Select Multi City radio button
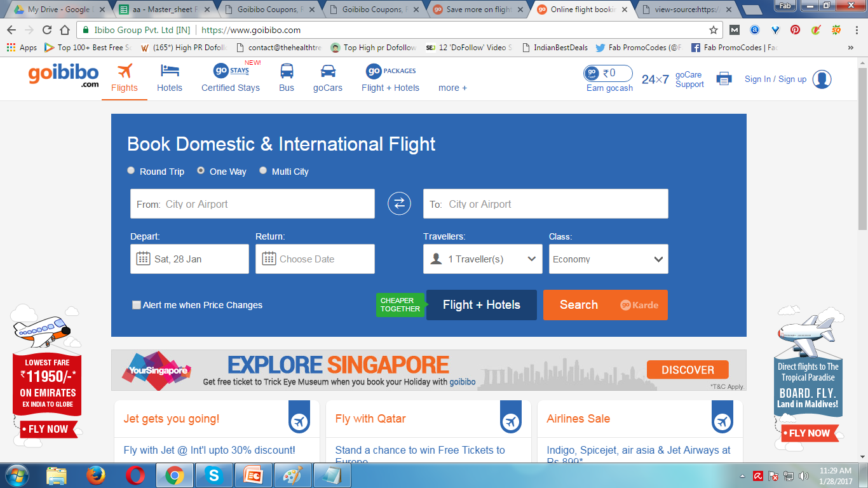The width and height of the screenshot is (868, 488). coord(263,170)
